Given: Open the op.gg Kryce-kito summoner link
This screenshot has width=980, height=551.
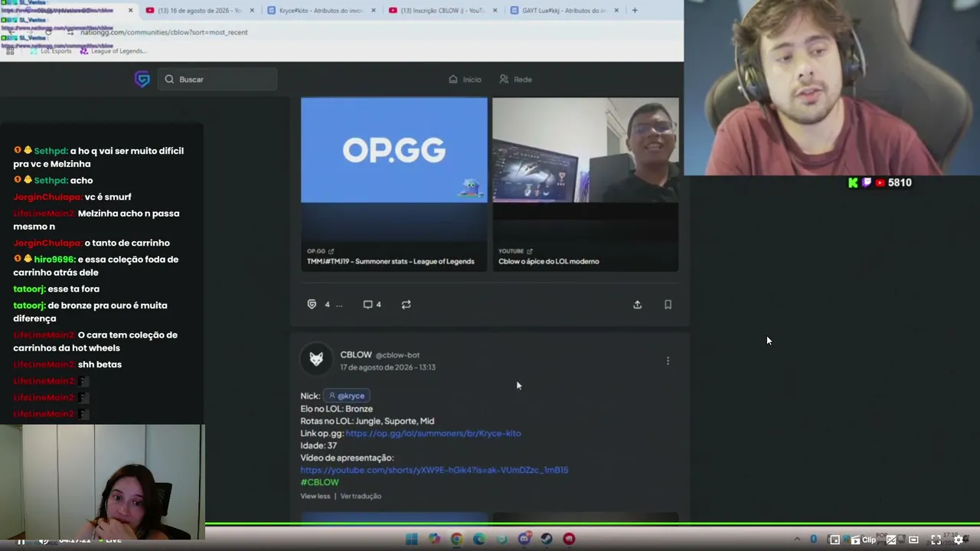Looking at the screenshot, I should 433,433.
